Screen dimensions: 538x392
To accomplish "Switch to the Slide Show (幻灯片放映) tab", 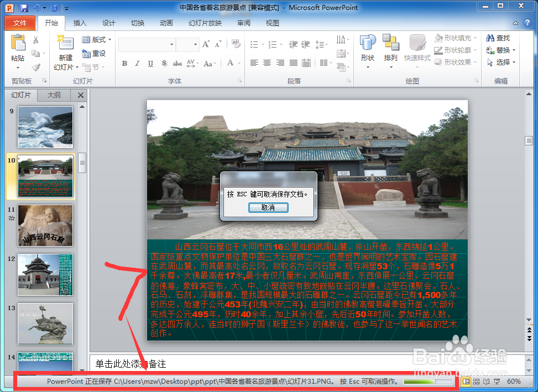I will pyautogui.click(x=205, y=23).
